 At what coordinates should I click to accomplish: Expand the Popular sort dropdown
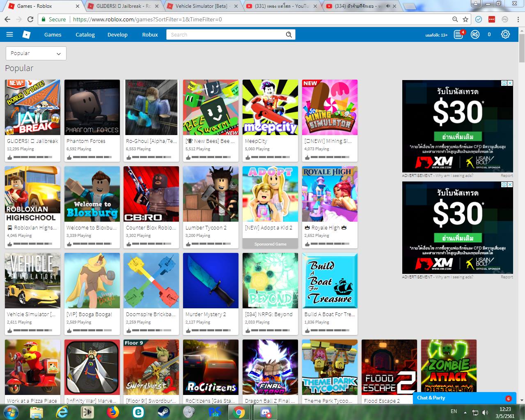(x=36, y=53)
